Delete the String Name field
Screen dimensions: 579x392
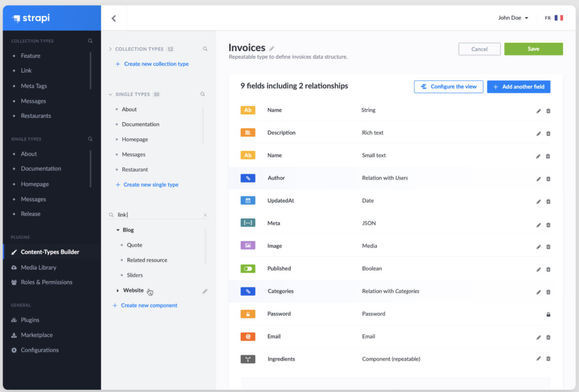click(548, 111)
